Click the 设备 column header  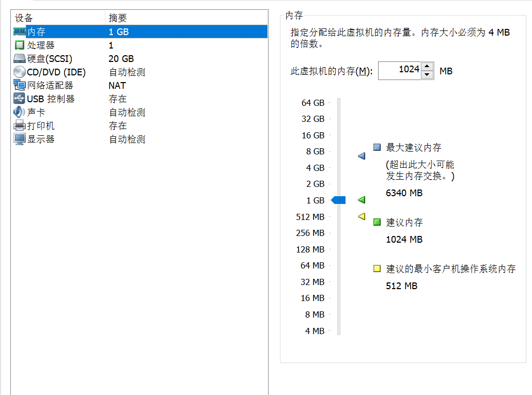tap(58, 18)
